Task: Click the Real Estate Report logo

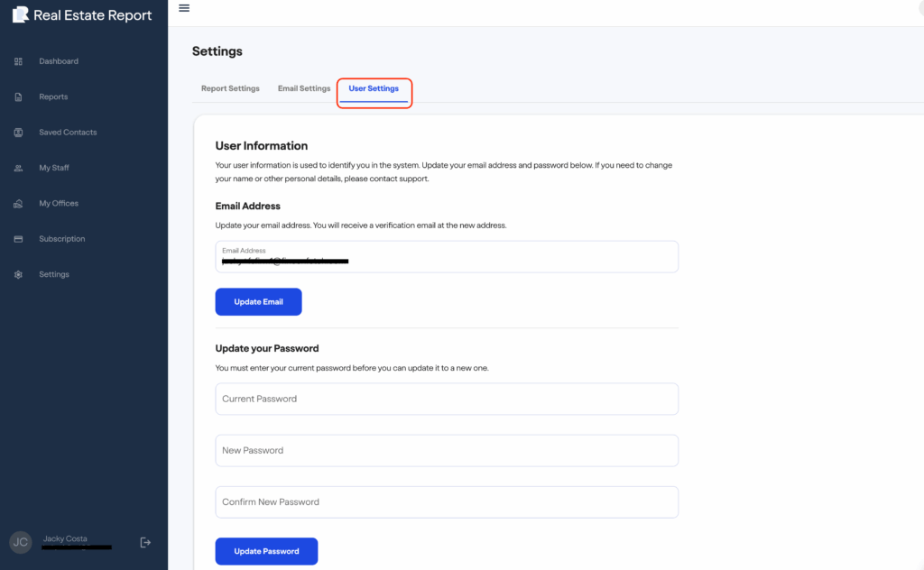Action: [81, 14]
